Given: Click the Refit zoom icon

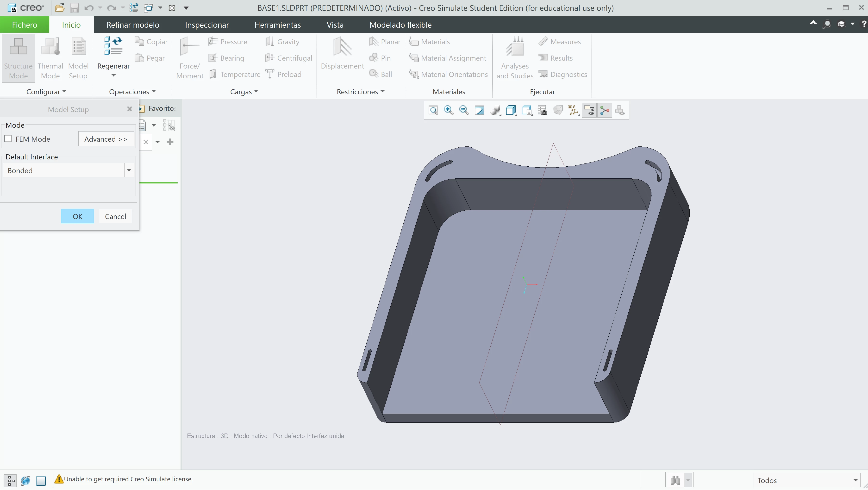Looking at the screenshot, I should (x=433, y=110).
